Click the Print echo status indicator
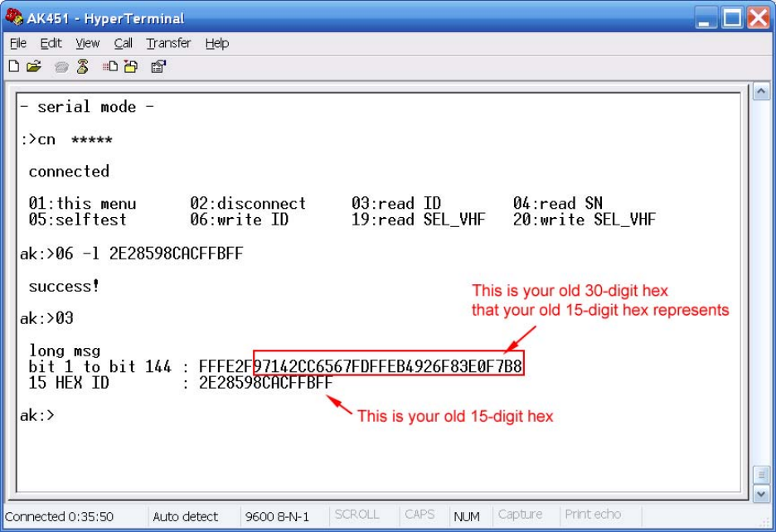 [x=592, y=515]
